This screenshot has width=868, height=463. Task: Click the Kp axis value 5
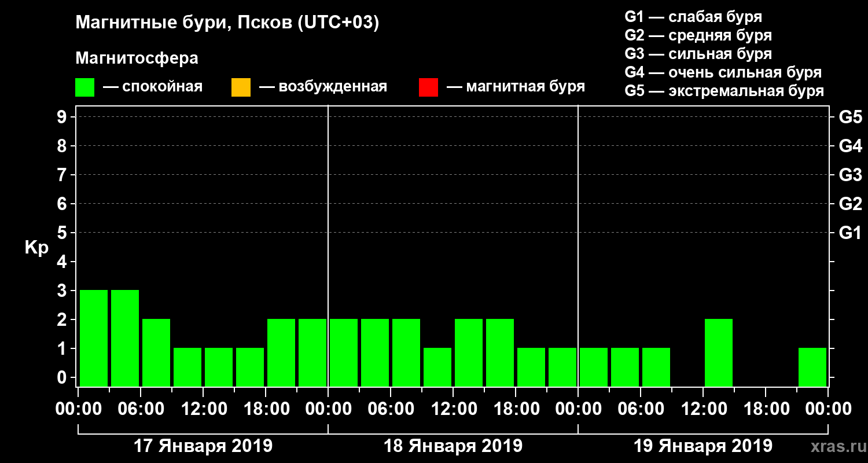point(63,233)
